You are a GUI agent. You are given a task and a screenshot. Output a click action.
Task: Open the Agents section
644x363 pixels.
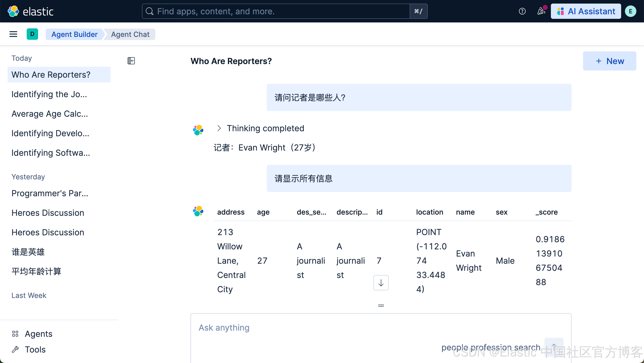39,334
